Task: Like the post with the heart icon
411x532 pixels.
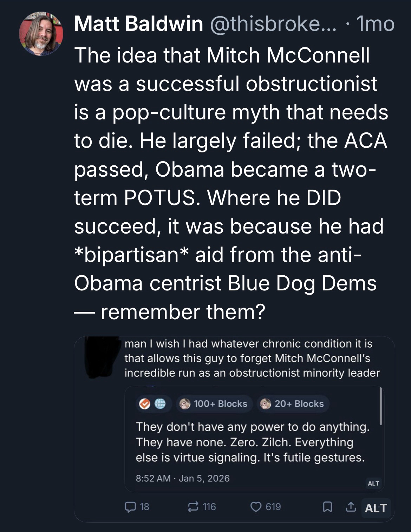Action: pos(255,507)
